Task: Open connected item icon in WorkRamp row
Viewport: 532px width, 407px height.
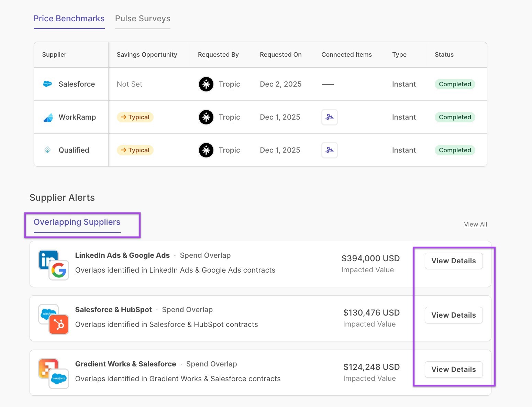Action: (x=329, y=117)
